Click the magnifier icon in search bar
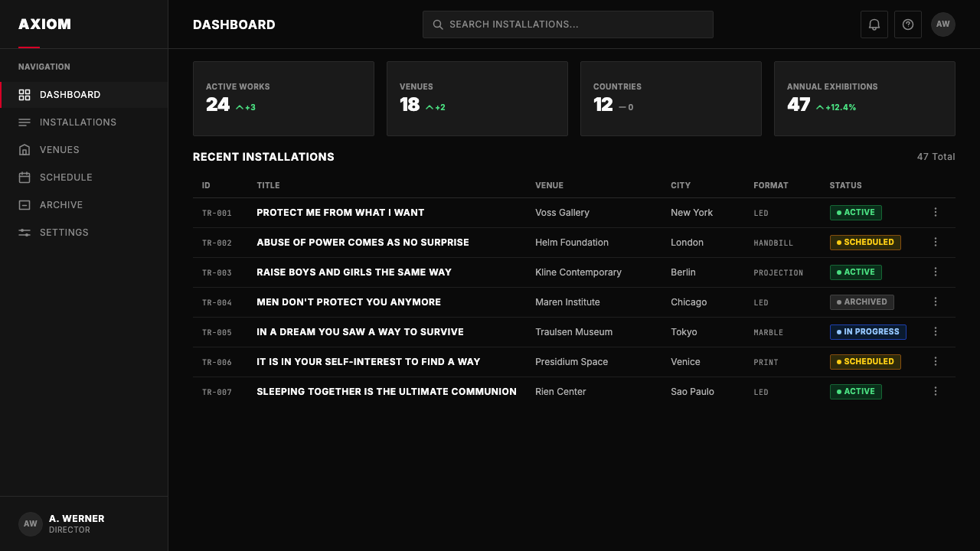 pos(438,24)
